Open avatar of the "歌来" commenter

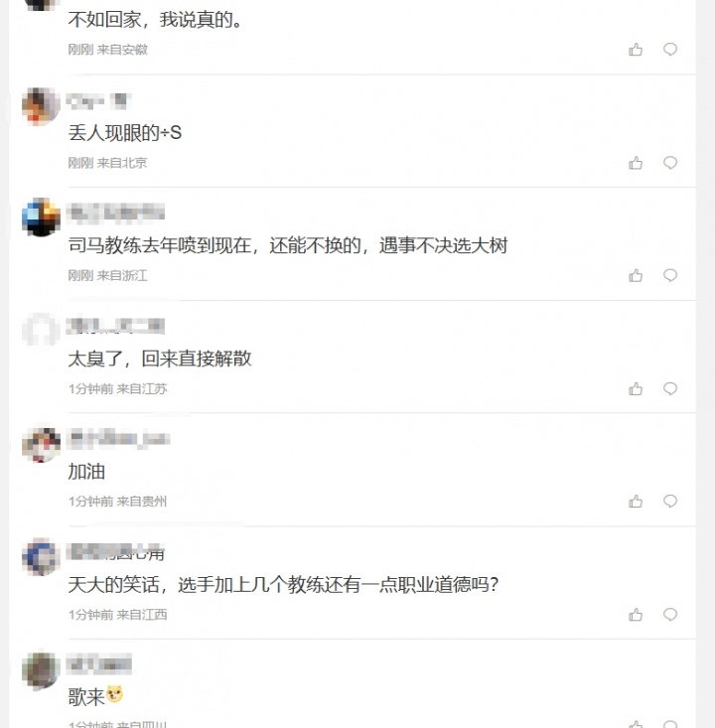(x=41, y=670)
